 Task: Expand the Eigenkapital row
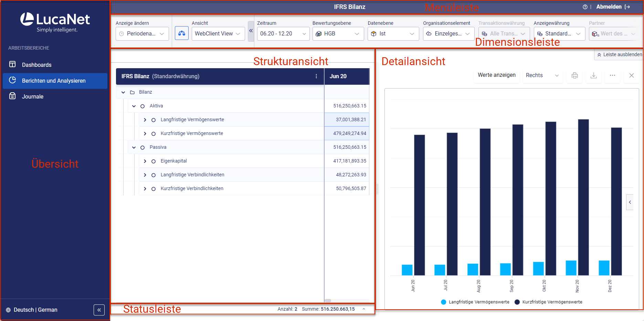[x=145, y=161]
